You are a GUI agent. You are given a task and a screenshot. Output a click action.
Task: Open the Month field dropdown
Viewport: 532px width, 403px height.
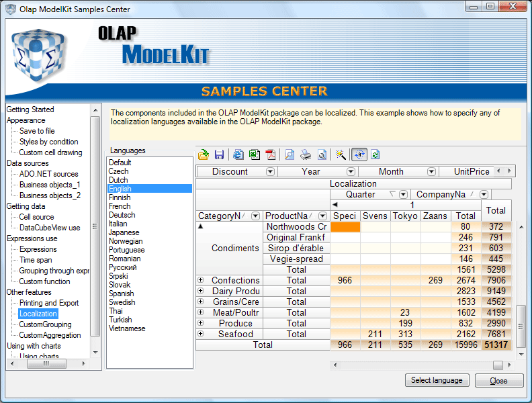click(431, 172)
